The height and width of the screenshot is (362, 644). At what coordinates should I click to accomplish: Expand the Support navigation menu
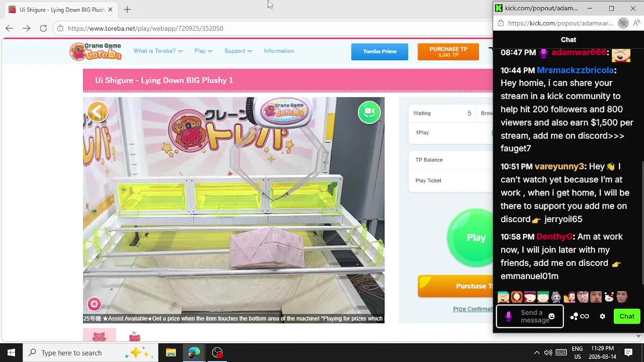(238, 51)
